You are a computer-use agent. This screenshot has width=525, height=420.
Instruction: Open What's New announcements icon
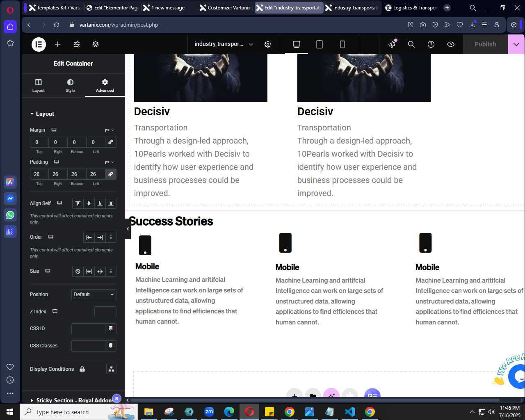(393, 44)
